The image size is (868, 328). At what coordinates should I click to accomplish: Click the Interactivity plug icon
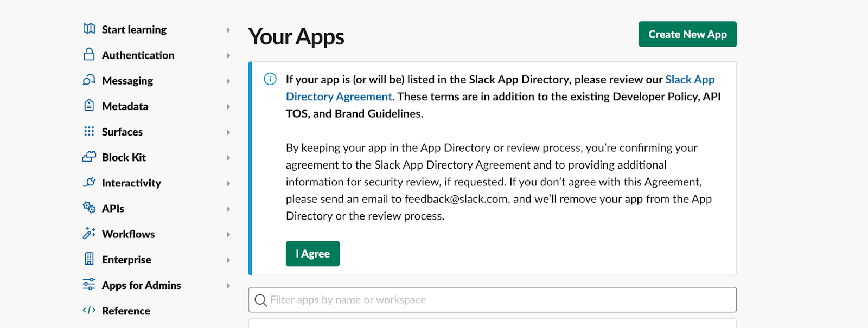pyautogui.click(x=89, y=182)
